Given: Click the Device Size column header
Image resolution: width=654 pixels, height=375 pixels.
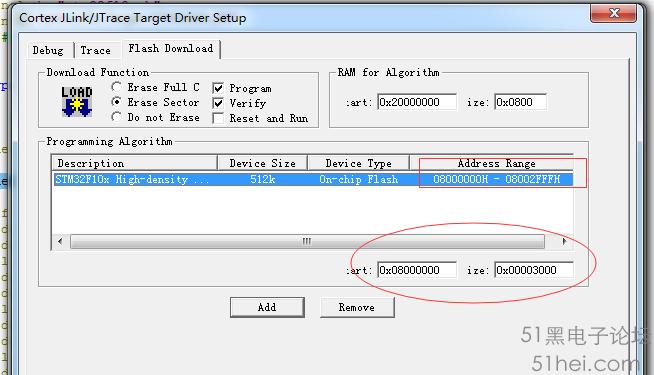Looking at the screenshot, I should [262, 163].
